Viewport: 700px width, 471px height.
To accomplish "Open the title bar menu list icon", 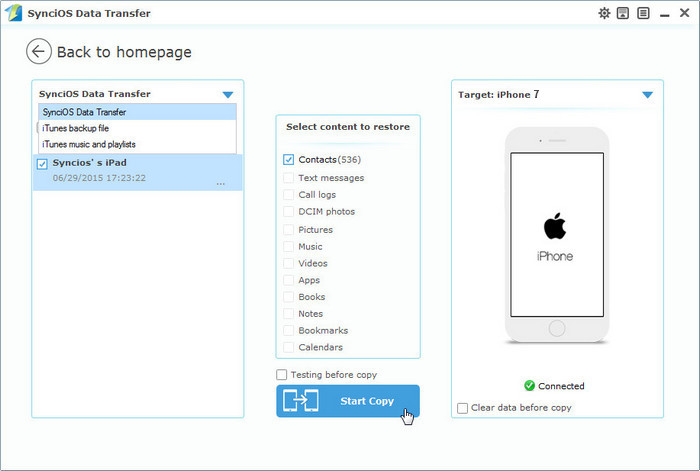I will tap(643, 13).
